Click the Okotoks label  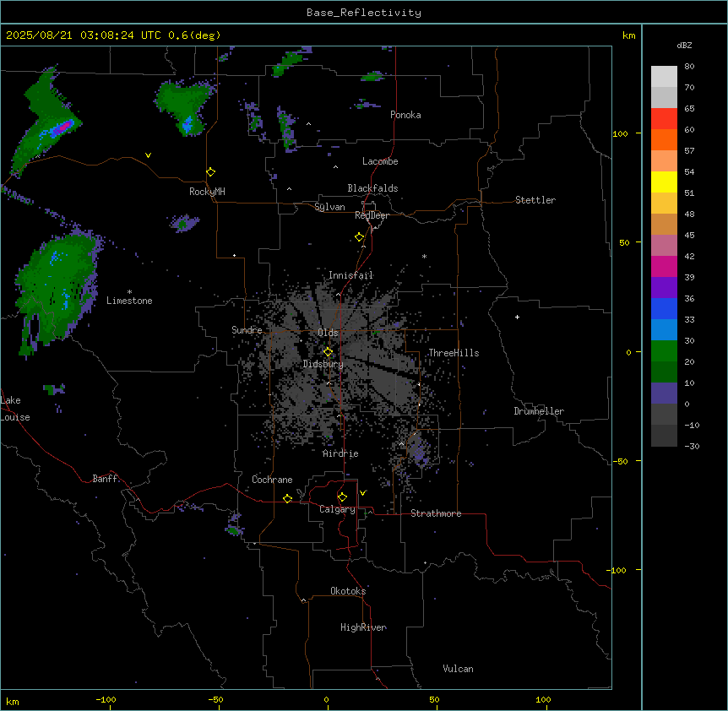coord(348,591)
